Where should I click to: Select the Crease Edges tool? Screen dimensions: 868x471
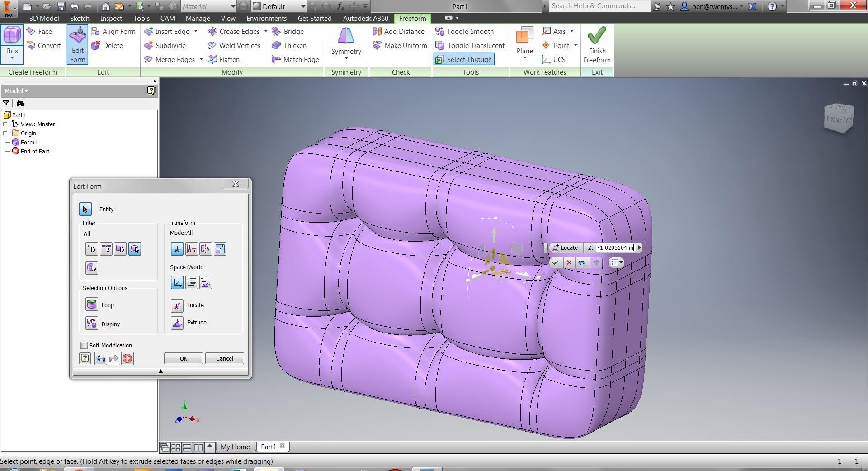(x=234, y=32)
